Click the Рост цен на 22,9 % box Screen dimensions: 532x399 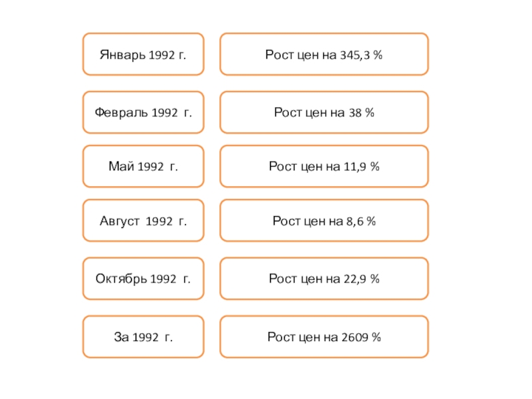click(324, 279)
